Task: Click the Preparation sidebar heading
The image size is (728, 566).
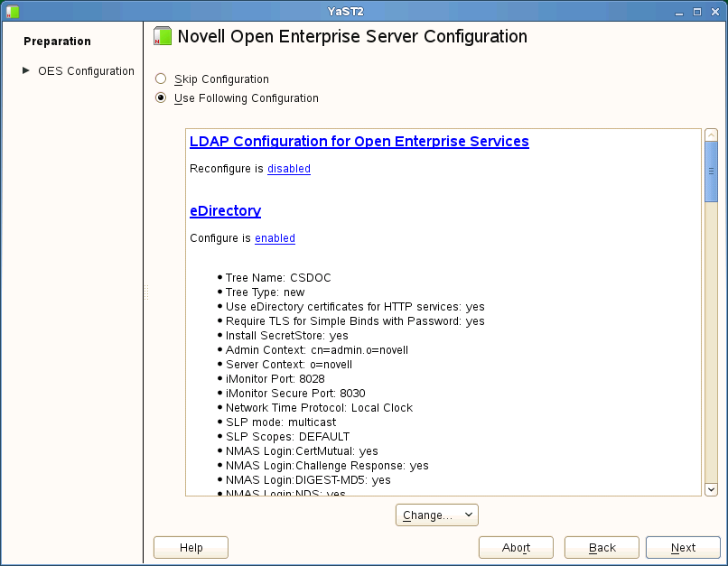Action: [x=57, y=42]
